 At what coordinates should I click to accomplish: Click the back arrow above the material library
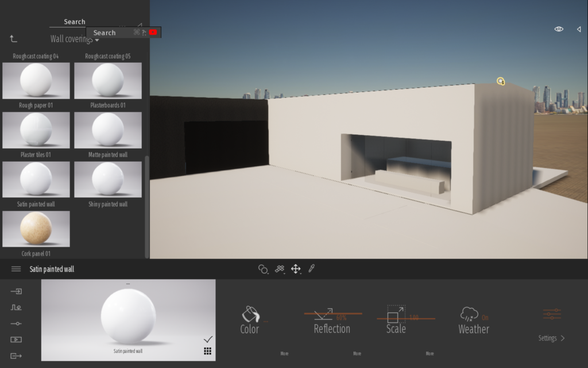click(13, 39)
